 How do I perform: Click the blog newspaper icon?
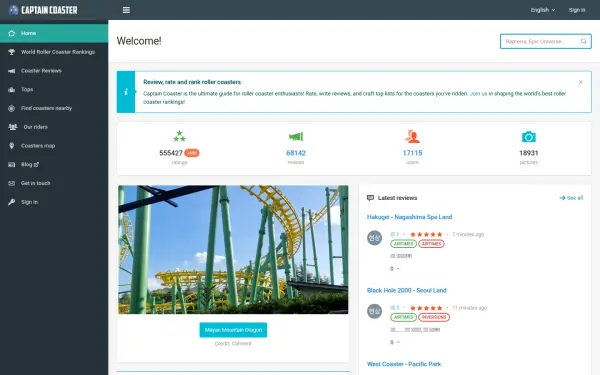point(11,165)
